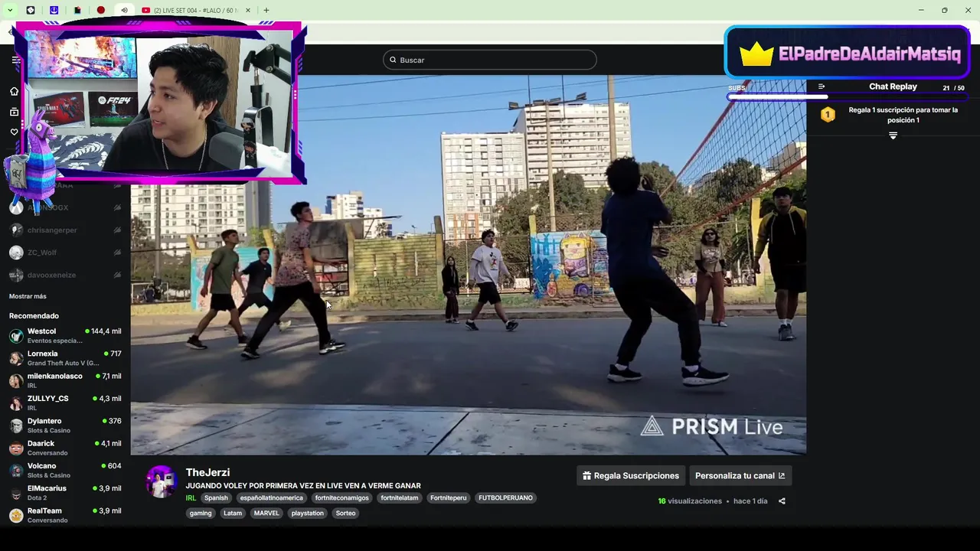
Task: Select the gaming tag
Action: pyautogui.click(x=201, y=514)
